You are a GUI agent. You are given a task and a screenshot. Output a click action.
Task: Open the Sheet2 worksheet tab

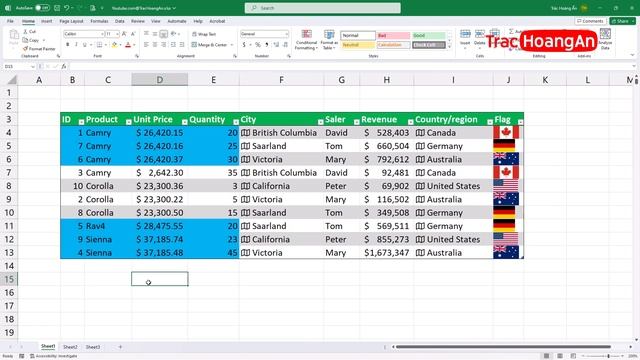pyautogui.click(x=70, y=347)
